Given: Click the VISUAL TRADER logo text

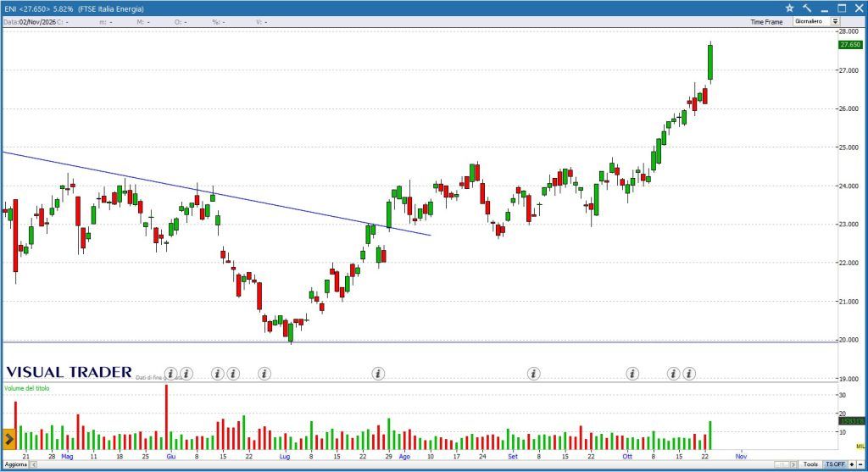Looking at the screenshot, I should pyautogui.click(x=70, y=372).
